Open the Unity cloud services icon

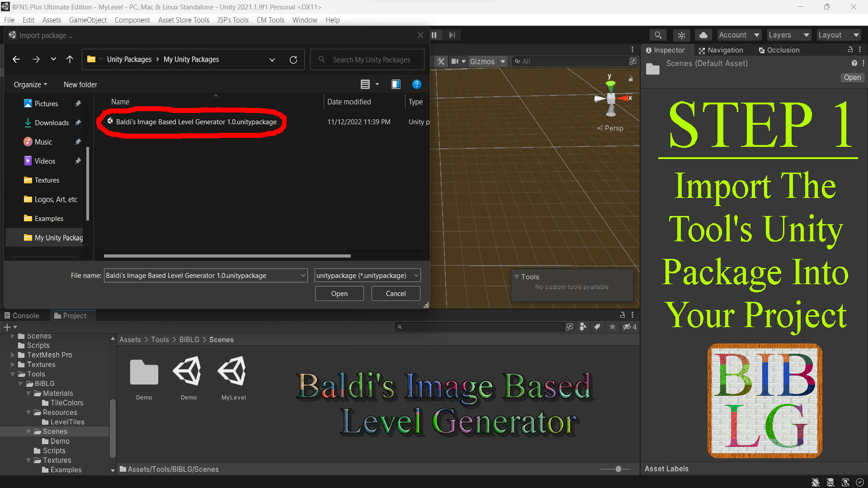coord(703,35)
